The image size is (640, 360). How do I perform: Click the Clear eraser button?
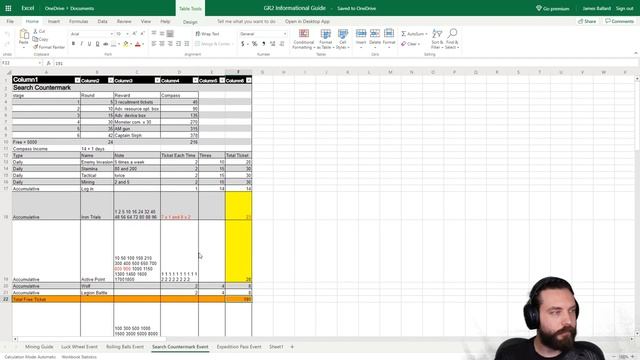click(x=410, y=44)
